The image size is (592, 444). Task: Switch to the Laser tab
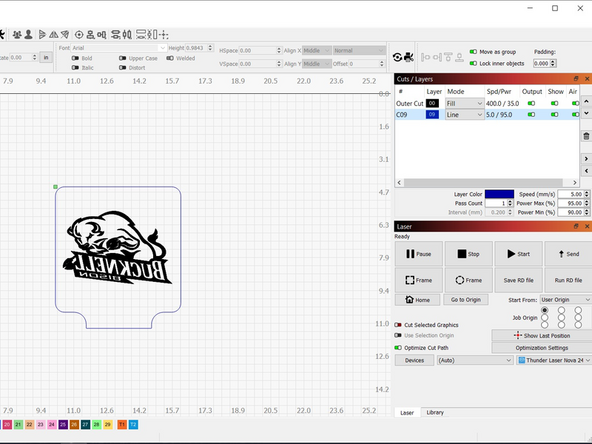point(407,413)
